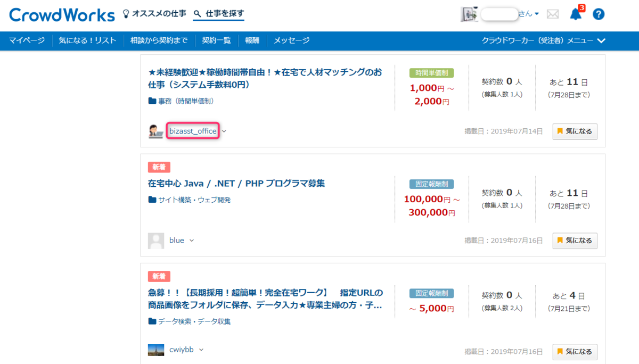Open 気になる！リスト in the navigation bar
The image size is (639, 364).
click(x=87, y=40)
